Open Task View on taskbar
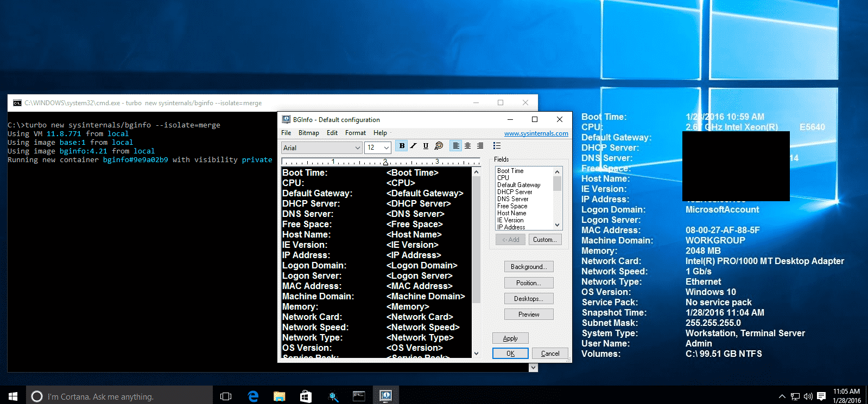This screenshot has width=868, height=404. [226, 396]
